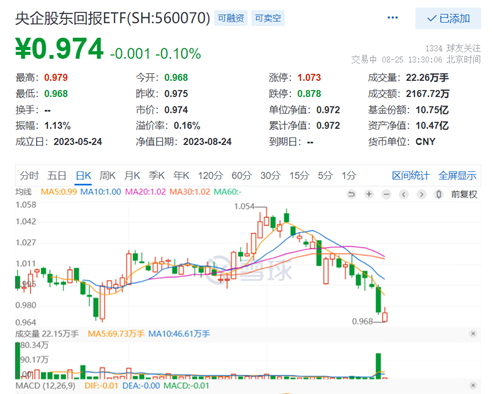Click the tallest green volume bar at right
The height and width of the screenshot is (394, 492).
click(378, 366)
